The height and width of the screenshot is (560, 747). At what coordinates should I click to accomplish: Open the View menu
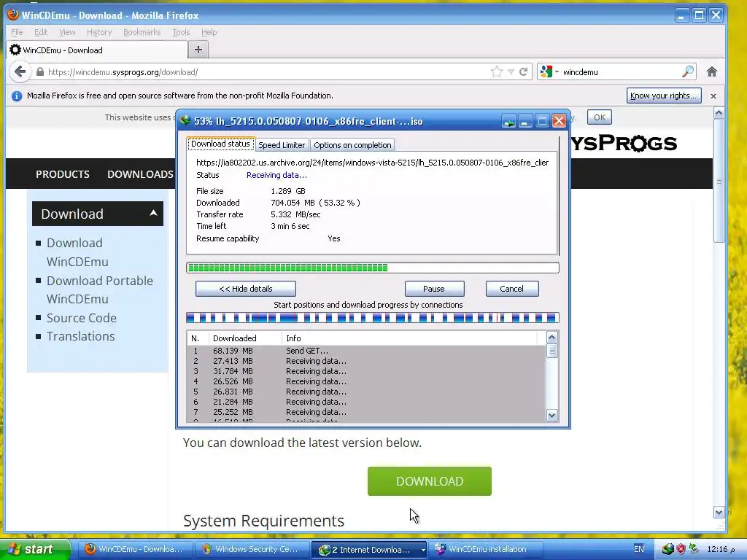click(x=67, y=32)
